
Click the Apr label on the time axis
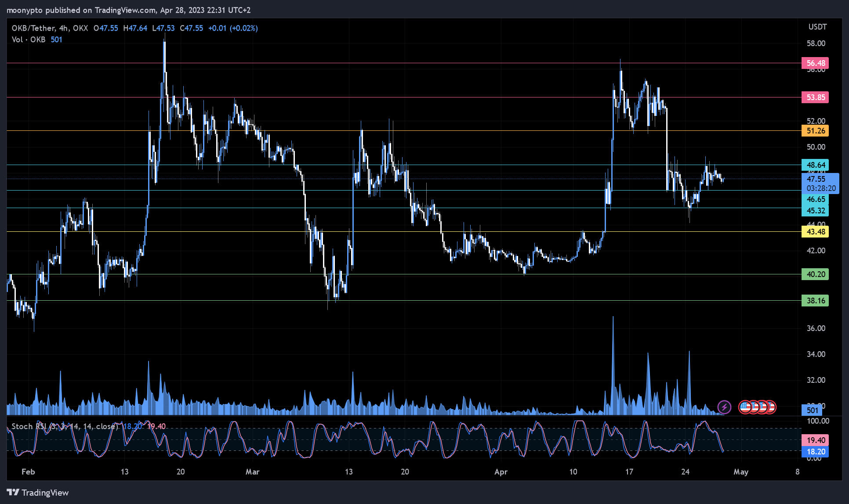tap(501, 472)
